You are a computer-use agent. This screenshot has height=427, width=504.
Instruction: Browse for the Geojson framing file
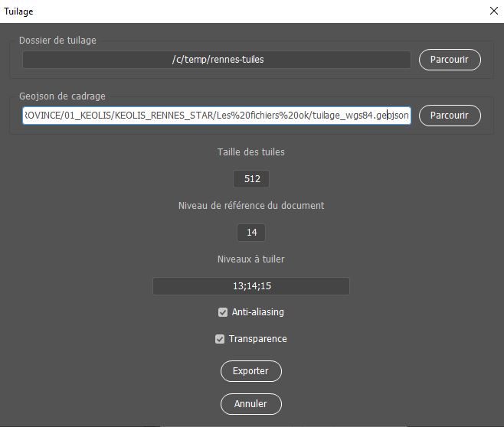point(450,116)
